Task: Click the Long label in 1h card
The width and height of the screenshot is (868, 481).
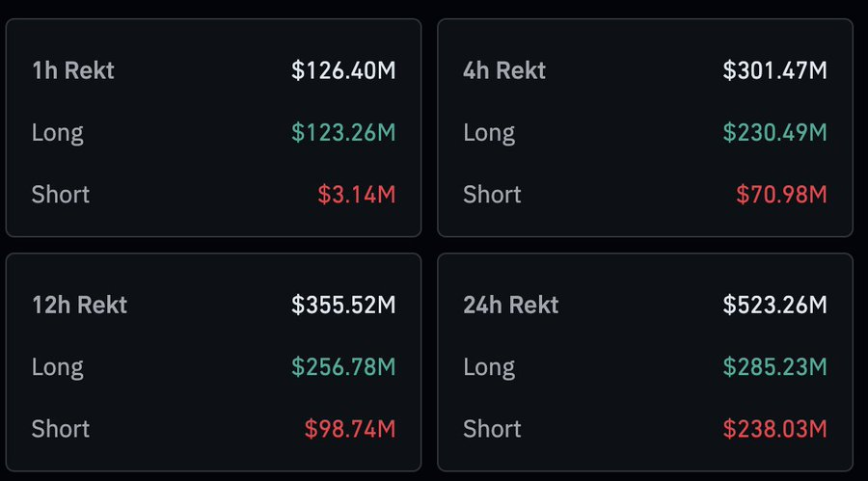Action: pos(57,132)
